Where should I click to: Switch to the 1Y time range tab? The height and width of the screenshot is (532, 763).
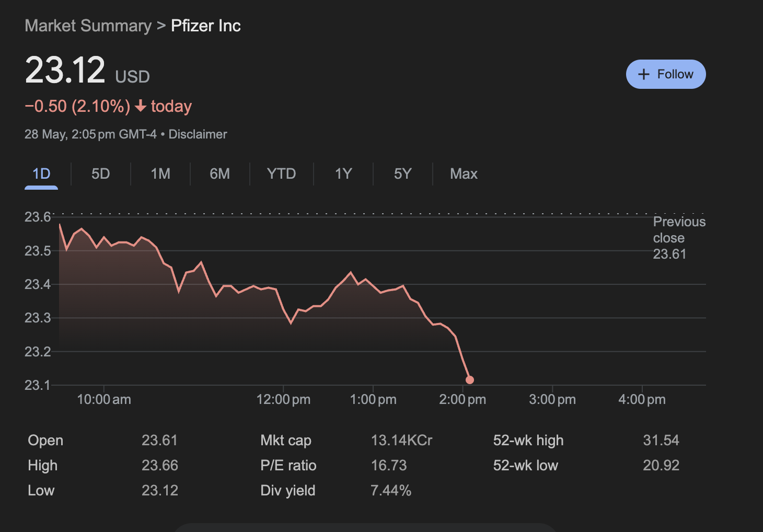343,174
